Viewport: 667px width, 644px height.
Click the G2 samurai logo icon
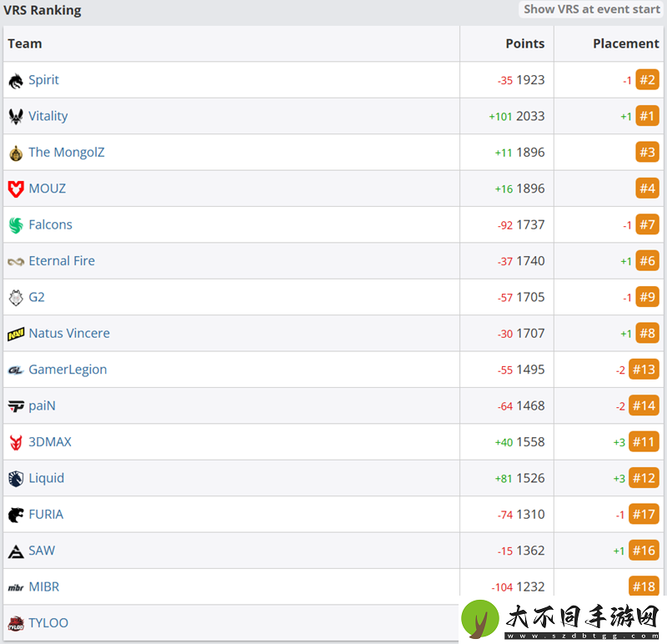click(16, 298)
